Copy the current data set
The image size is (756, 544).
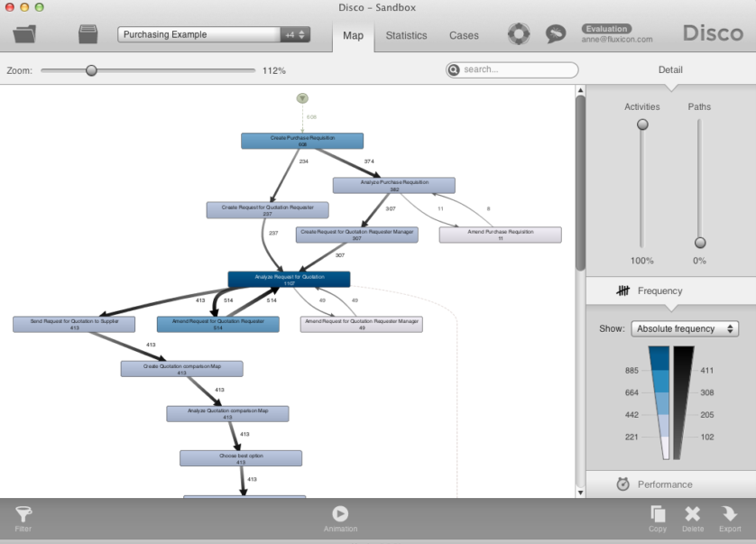coord(658,518)
